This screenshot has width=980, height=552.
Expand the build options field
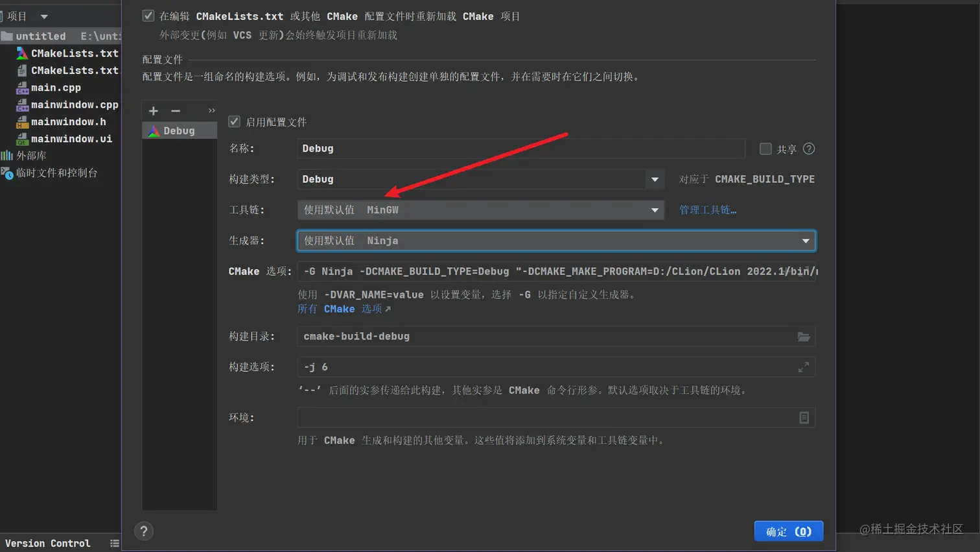point(804,367)
